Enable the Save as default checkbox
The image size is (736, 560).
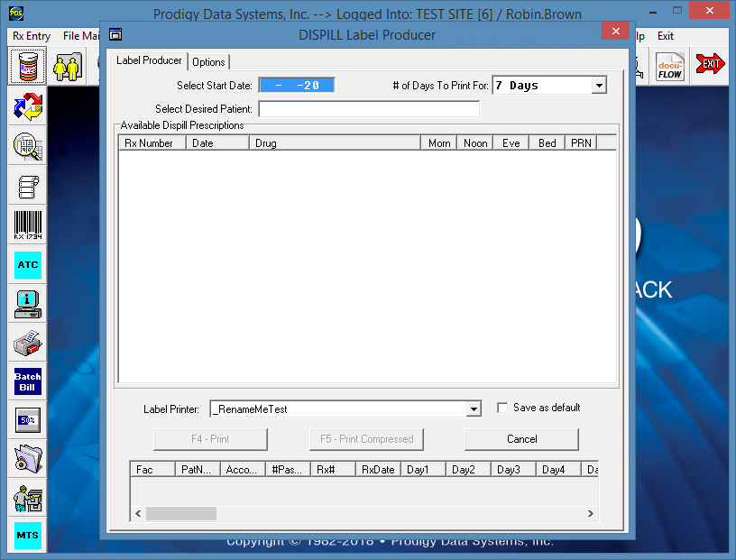click(502, 409)
